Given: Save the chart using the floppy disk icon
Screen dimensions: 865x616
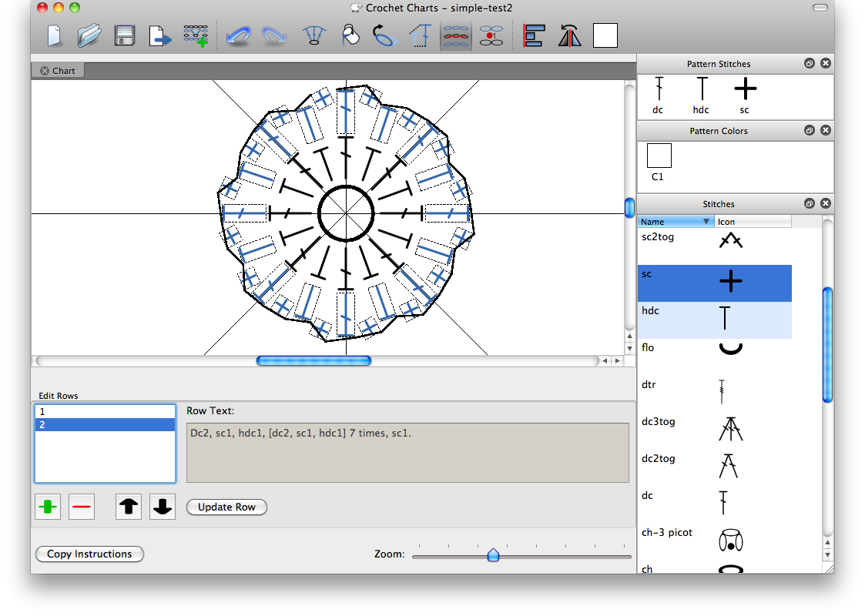Looking at the screenshot, I should (x=125, y=36).
